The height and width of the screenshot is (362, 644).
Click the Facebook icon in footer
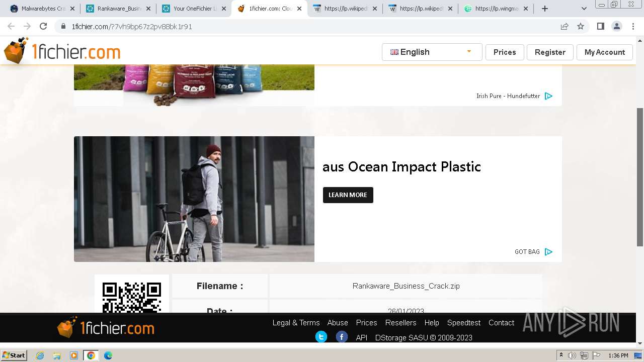pos(342,337)
